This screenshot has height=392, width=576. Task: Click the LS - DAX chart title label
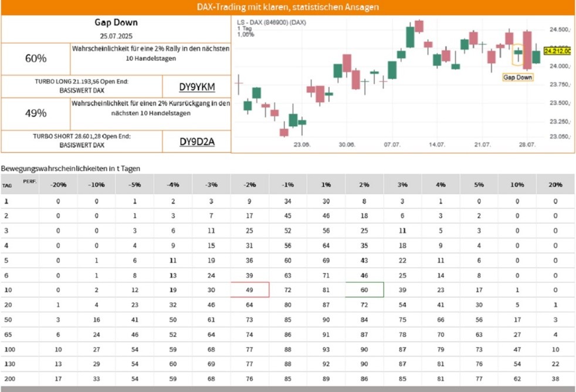[272, 22]
